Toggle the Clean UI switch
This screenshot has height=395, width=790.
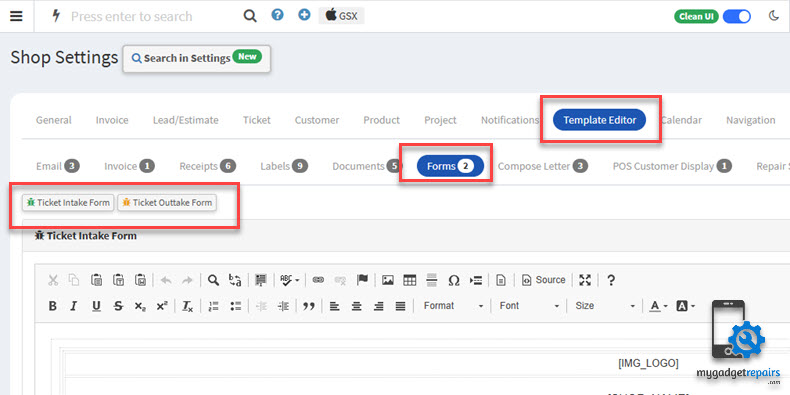pyautogui.click(x=737, y=16)
